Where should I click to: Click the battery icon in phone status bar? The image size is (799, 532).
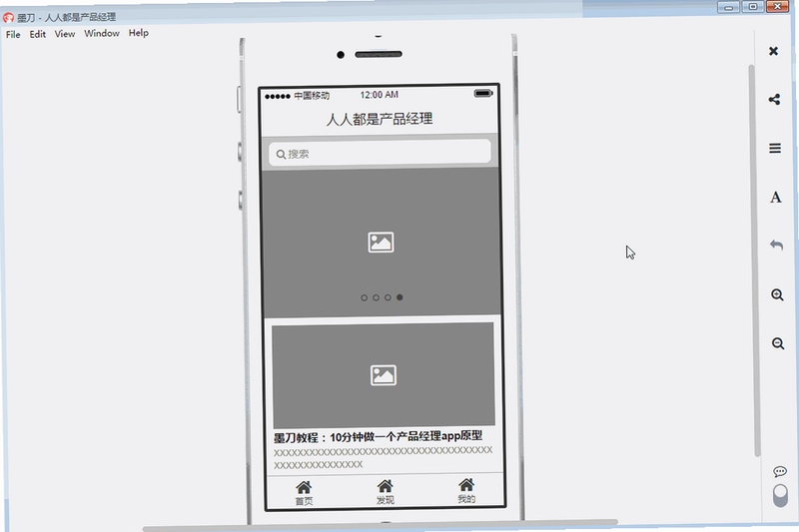(483, 93)
